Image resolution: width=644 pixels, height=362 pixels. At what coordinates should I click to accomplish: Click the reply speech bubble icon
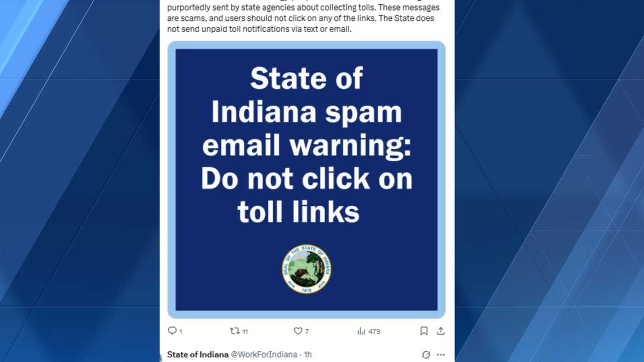pos(172,331)
